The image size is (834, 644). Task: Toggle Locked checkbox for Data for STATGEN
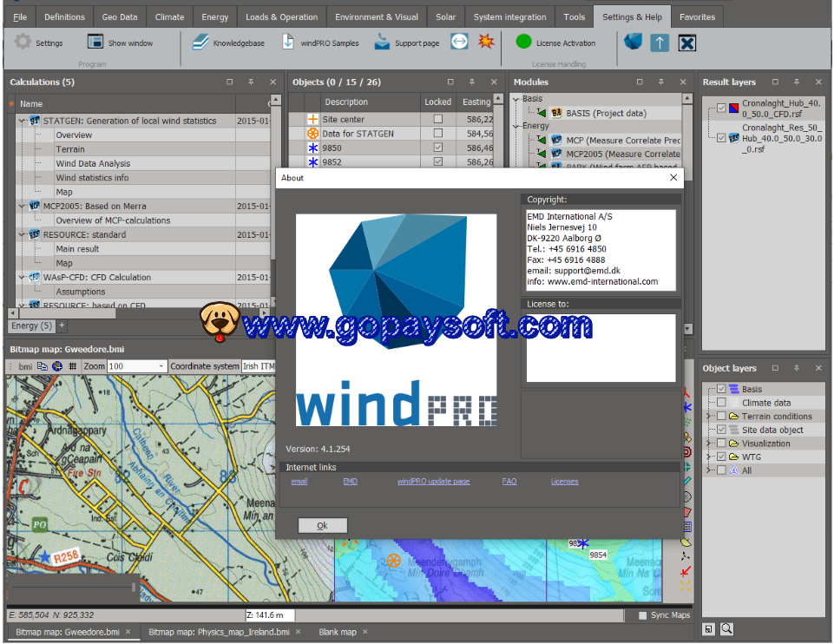click(437, 133)
